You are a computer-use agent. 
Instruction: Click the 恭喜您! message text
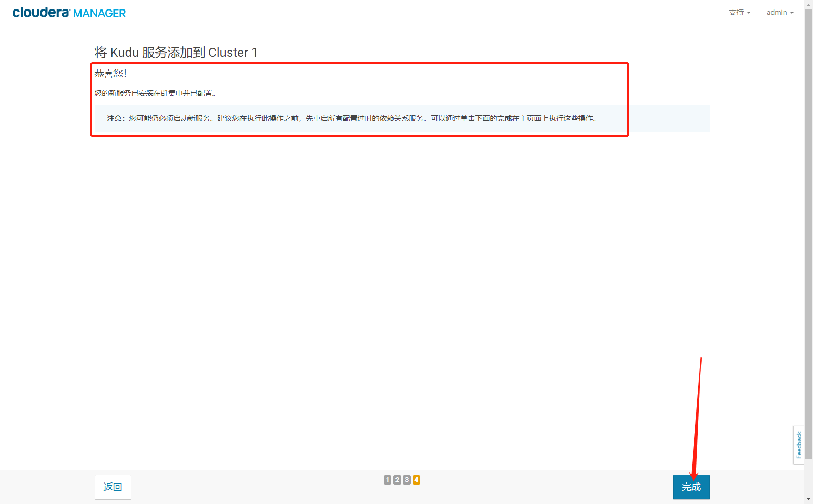pyautogui.click(x=110, y=73)
